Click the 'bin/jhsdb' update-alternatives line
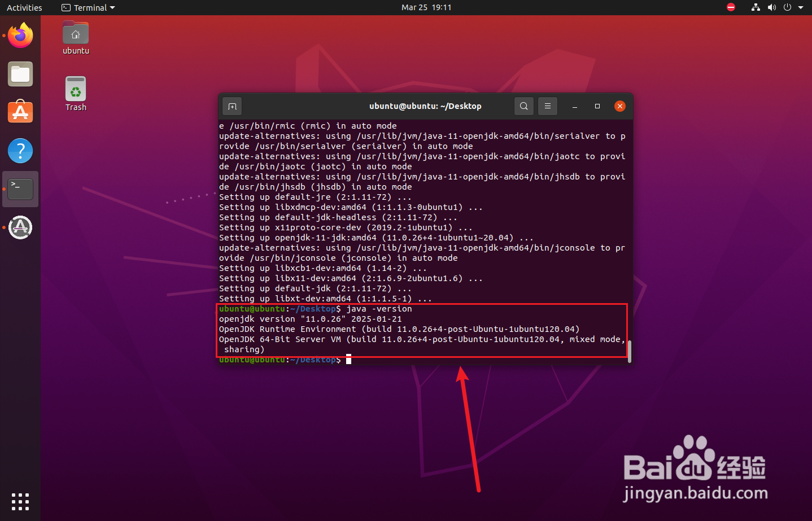This screenshot has height=521, width=812. tap(422, 177)
